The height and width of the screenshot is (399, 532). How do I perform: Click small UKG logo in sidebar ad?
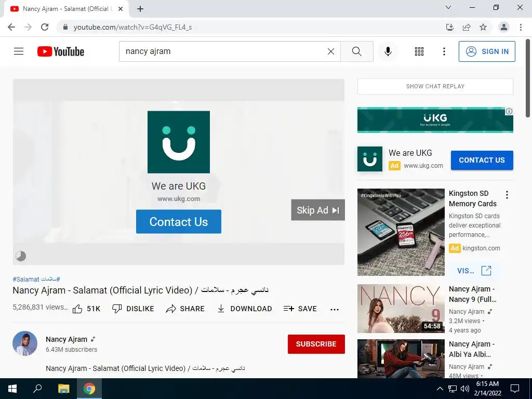[x=370, y=159]
